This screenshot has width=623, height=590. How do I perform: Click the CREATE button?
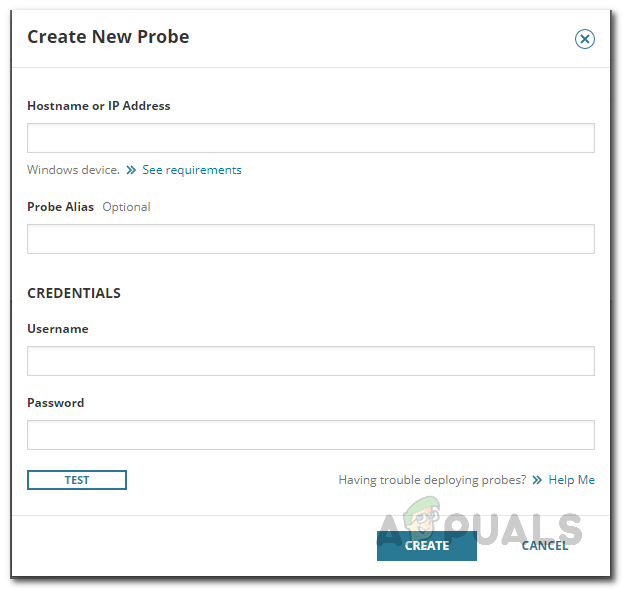tap(427, 545)
